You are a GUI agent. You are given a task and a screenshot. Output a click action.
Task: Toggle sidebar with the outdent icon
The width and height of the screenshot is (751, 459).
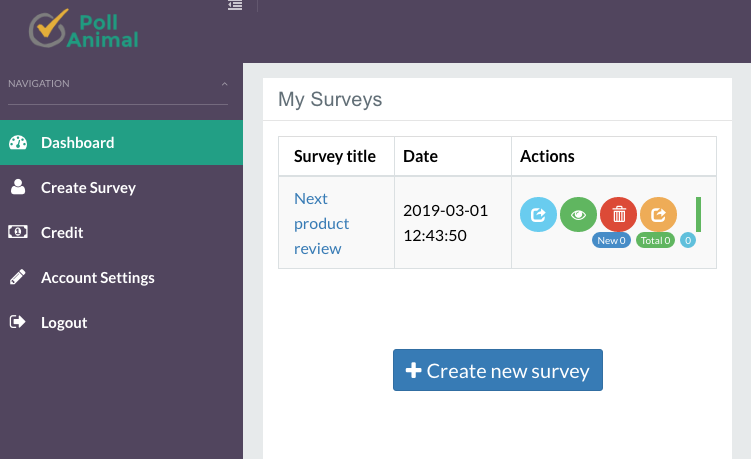(x=235, y=5)
